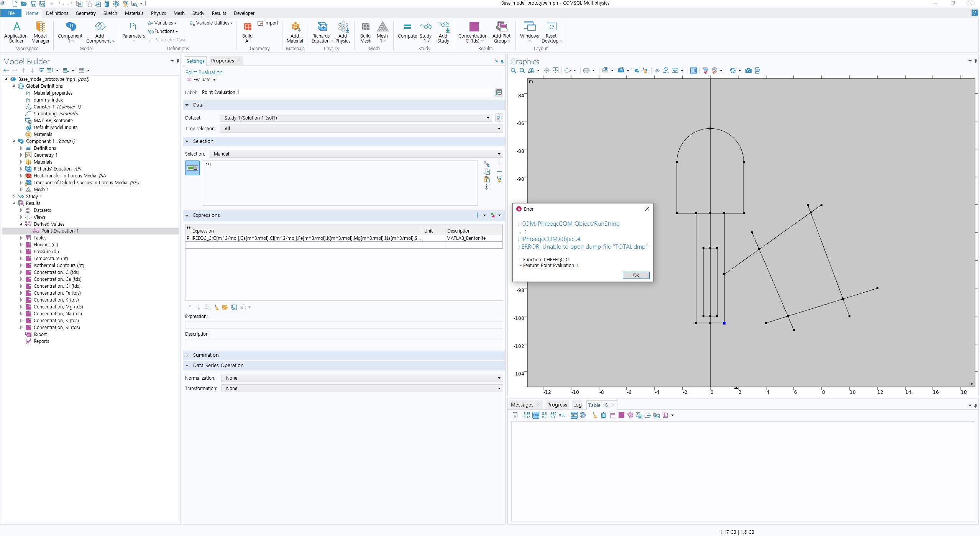Collapse the Expressions section

(x=187, y=215)
